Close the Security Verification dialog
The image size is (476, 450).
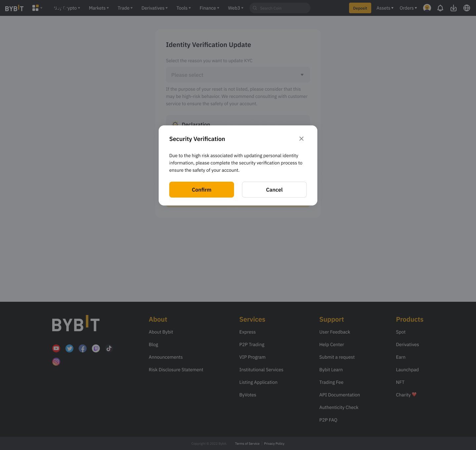(x=301, y=139)
